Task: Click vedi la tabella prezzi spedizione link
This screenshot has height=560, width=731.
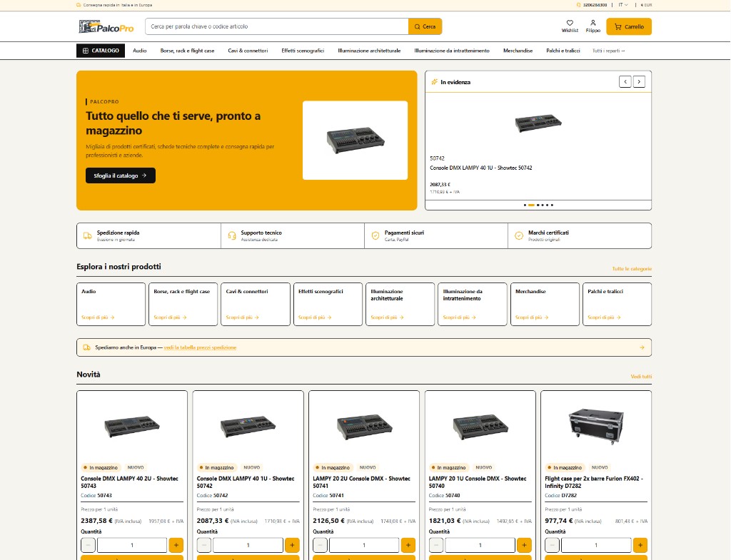Action: point(200,347)
